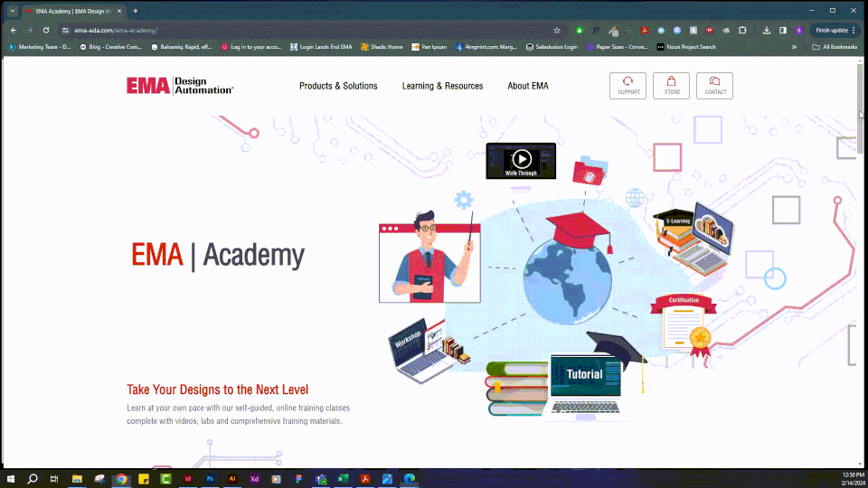Open the Log in to your acco... bookmark
868x488 pixels.
pyautogui.click(x=252, y=47)
